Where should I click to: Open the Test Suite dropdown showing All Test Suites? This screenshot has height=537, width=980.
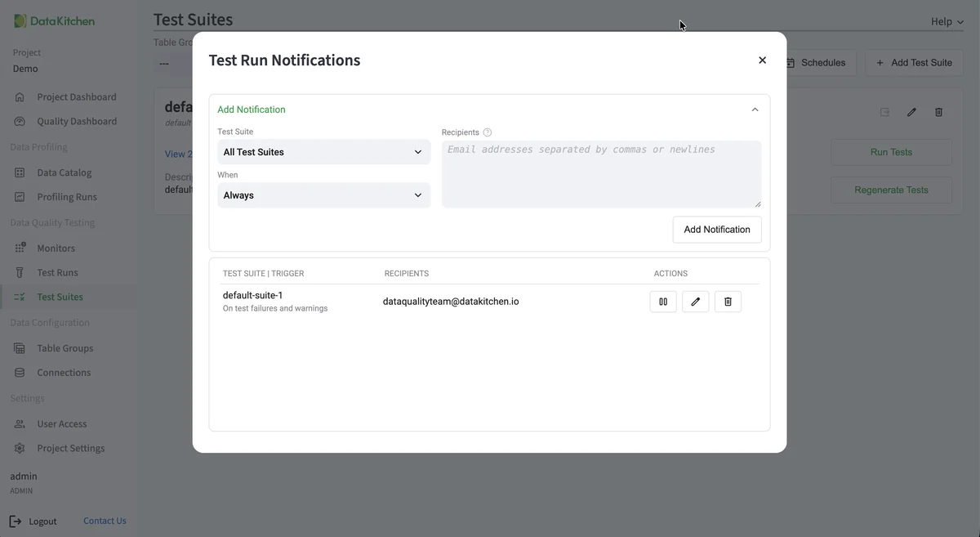click(323, 151)
